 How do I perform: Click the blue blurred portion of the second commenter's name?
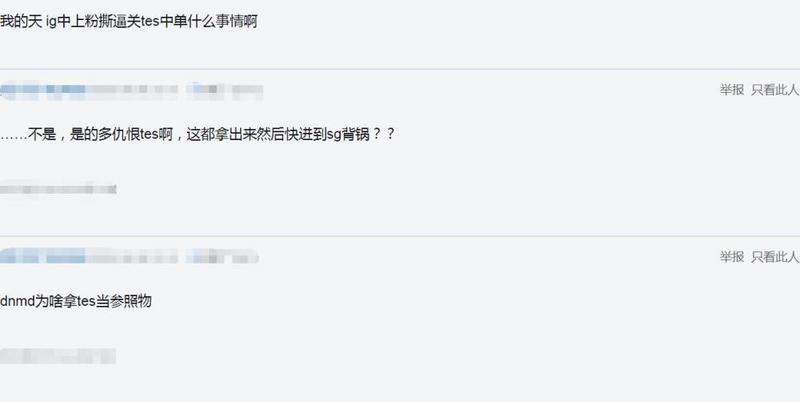pos(43,91)
